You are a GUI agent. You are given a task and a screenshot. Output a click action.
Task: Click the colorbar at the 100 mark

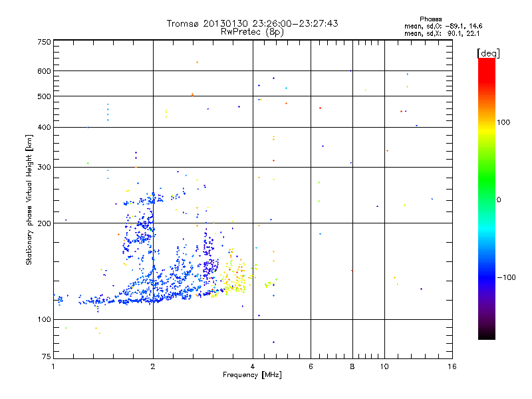pyautogui.click(x=487, y=122)
